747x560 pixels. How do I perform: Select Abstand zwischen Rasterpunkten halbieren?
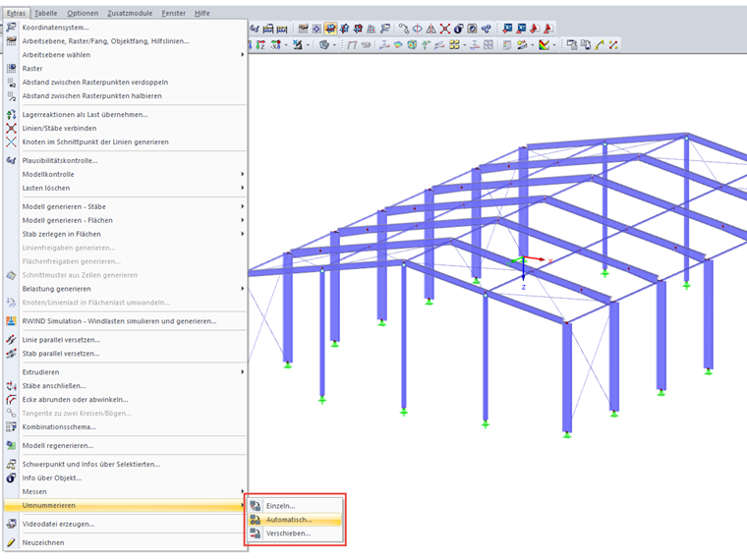click(x=125, y=95)
